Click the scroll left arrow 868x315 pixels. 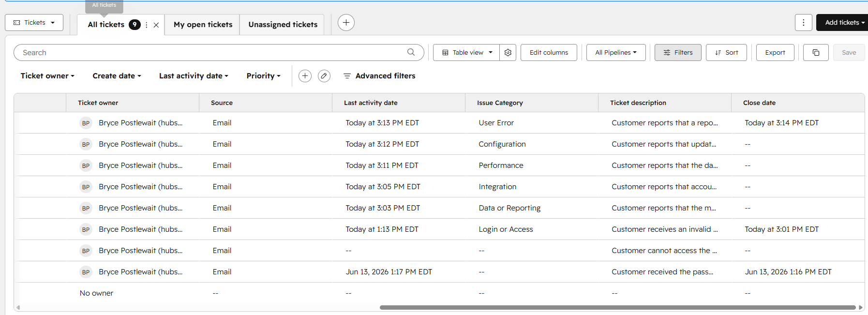pos(18,307)
